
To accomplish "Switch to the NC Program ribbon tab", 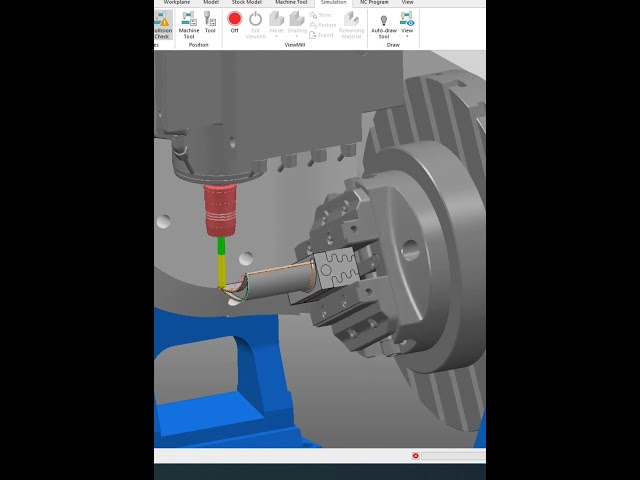I will [x=374, y=2].
